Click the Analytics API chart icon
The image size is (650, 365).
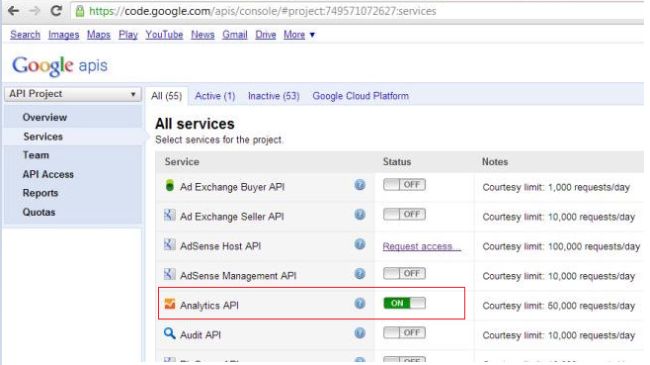click(170, 304)
